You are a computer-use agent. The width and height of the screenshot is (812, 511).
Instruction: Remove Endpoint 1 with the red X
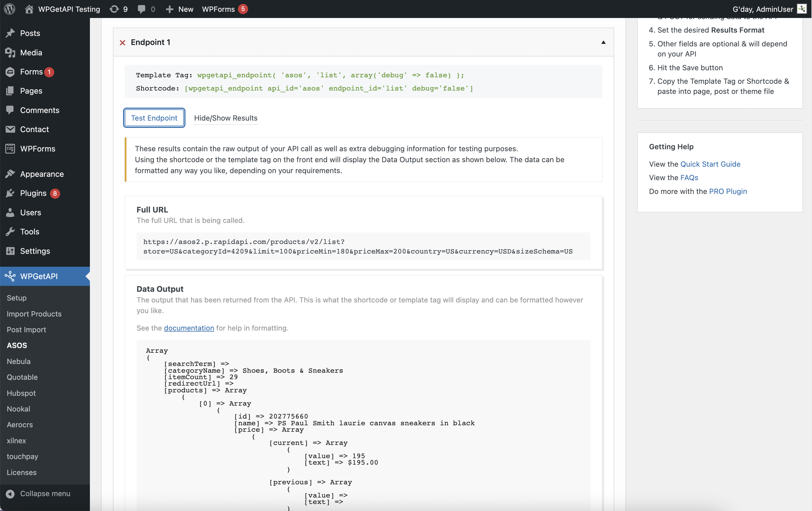[123, 42]
